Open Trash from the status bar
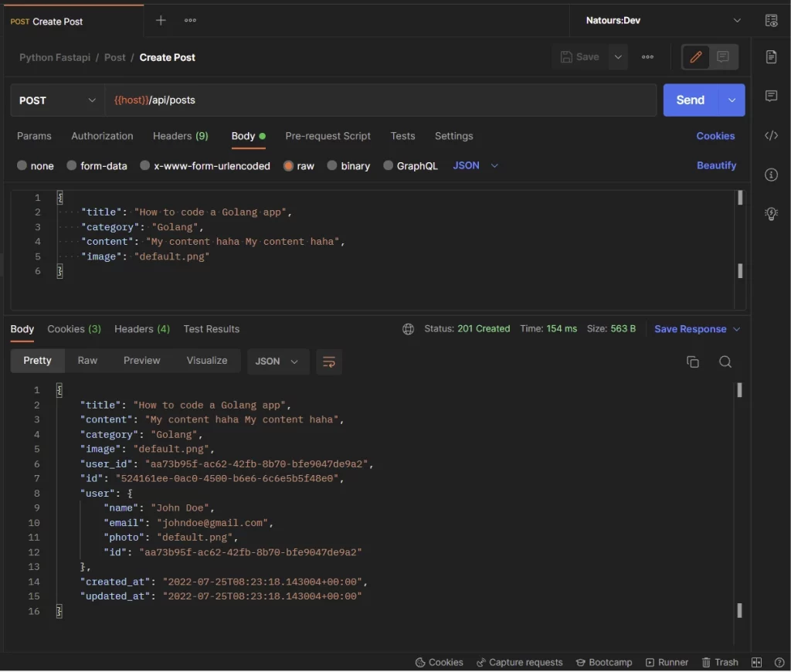This screenshot has width=791, height=672. point(719,662)
